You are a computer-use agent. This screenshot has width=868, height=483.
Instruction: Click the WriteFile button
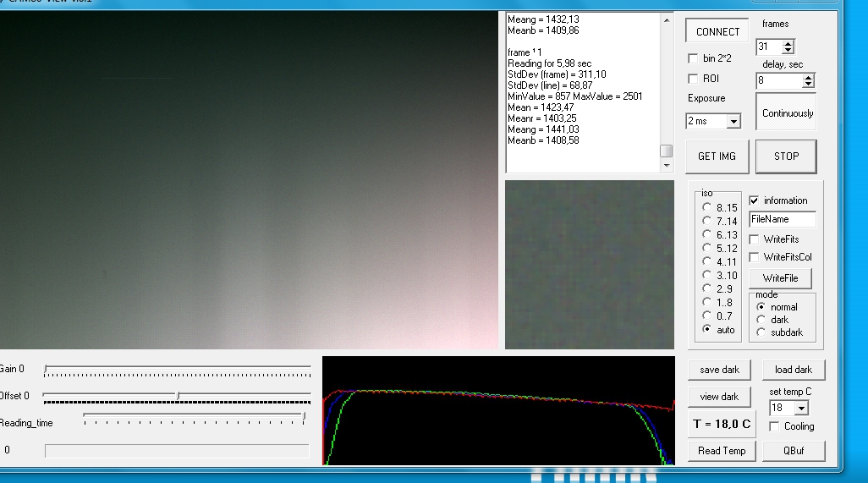click(780, 278)
